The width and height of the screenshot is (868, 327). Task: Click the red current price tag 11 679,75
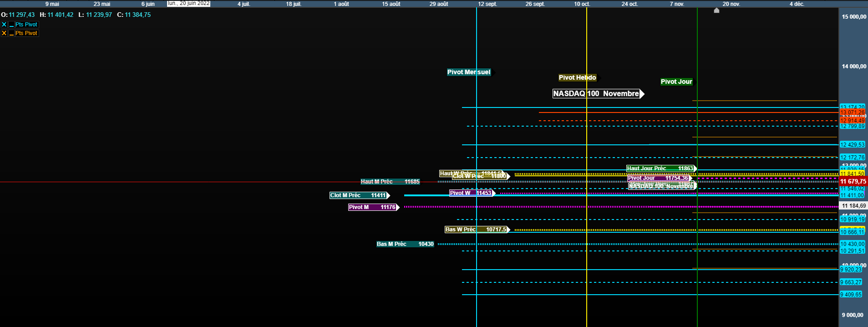click(853, 181)
